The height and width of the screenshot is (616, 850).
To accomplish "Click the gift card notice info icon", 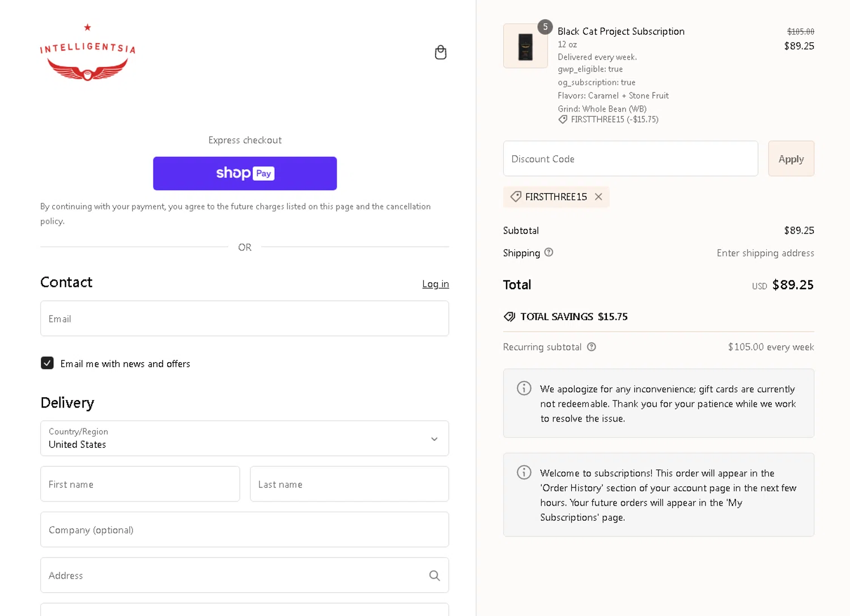I will click(x=524, y=388).
